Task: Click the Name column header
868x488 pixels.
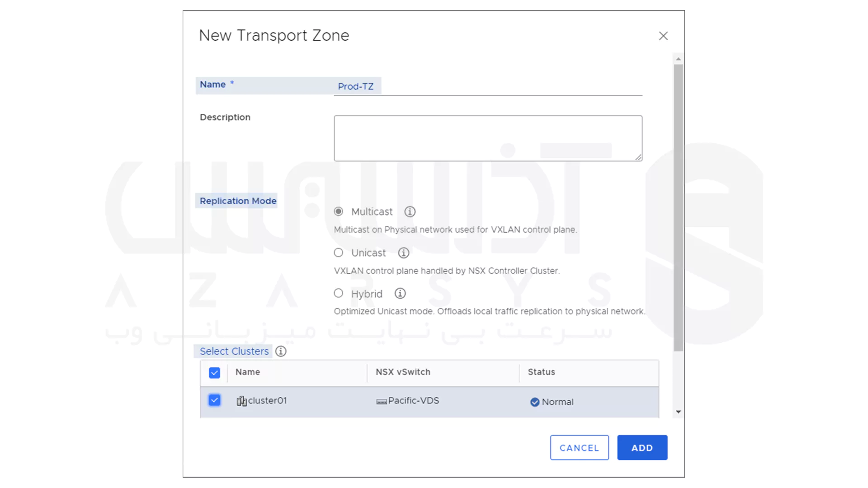Action: pyautogui.click(x=247, y=372)
